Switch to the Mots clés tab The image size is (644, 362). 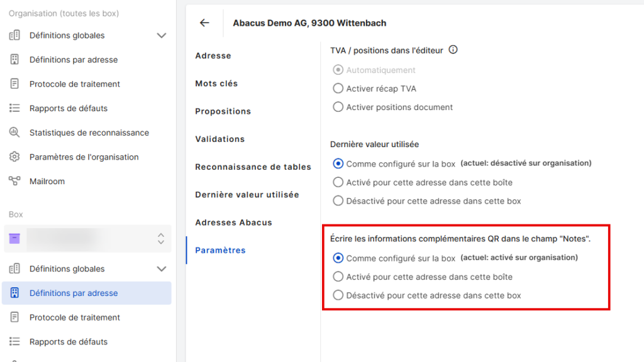[216, 84]
